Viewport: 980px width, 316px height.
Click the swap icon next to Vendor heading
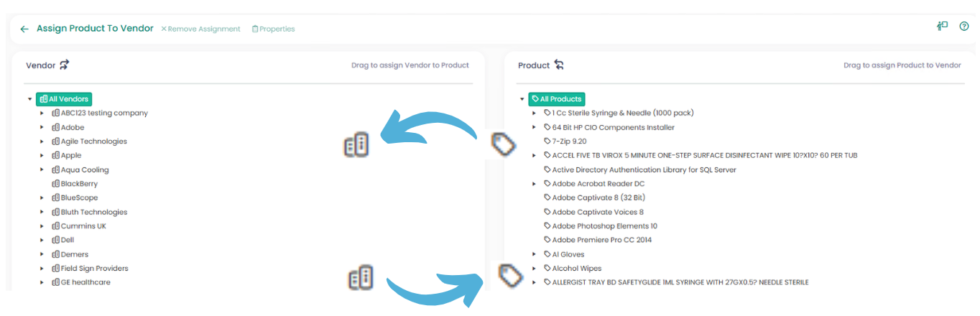[65, 65]
